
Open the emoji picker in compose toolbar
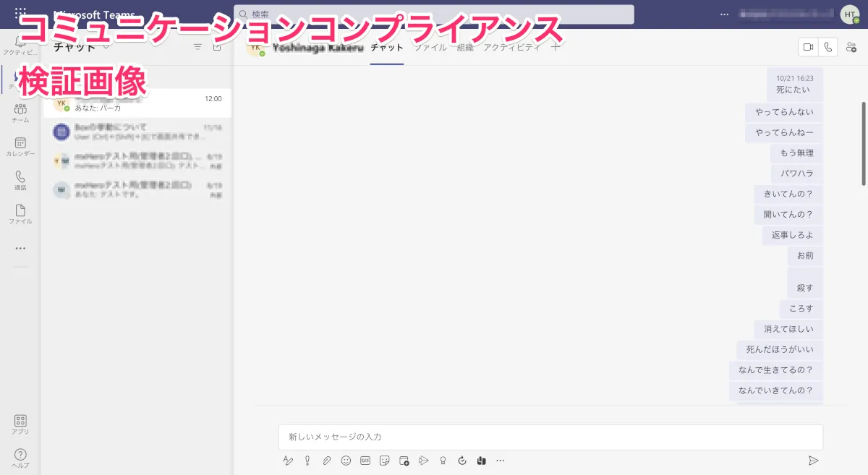pos(346,461)
